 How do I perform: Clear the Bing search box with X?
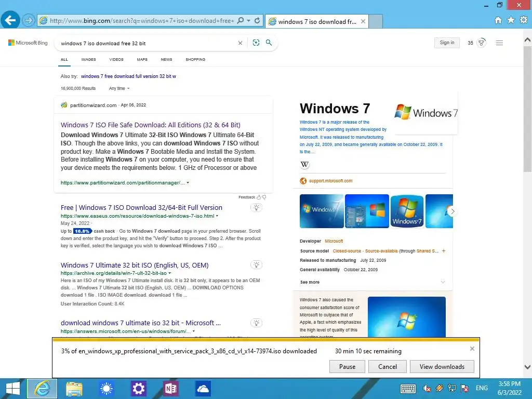tap(240, 43)
